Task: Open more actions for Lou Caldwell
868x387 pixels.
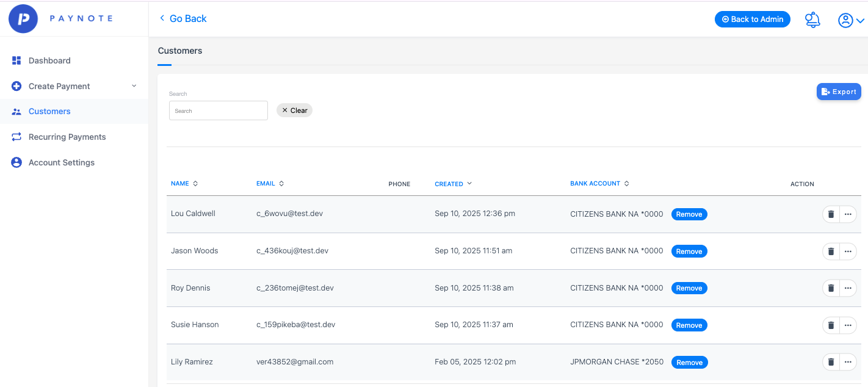Action: [x=848, y=214]
